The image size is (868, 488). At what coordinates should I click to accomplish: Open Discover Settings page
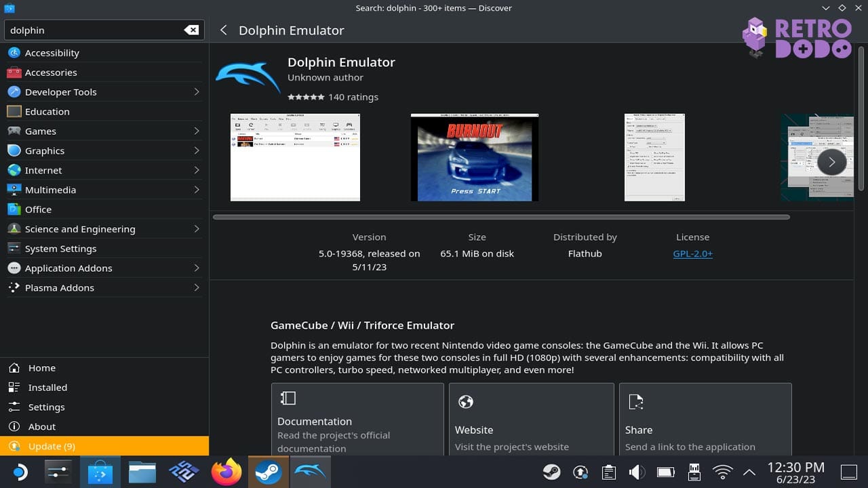104,407
